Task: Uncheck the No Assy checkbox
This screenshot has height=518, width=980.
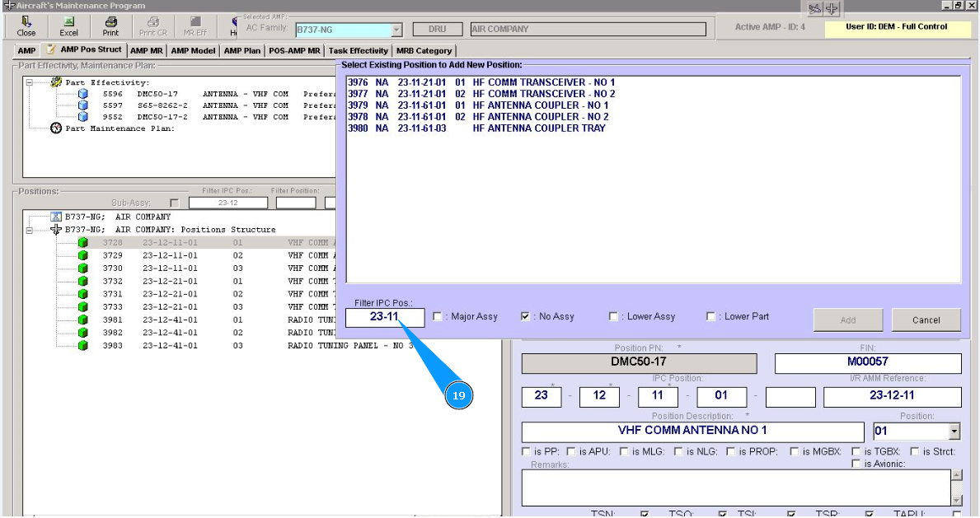Action: [x=526, y=316]
